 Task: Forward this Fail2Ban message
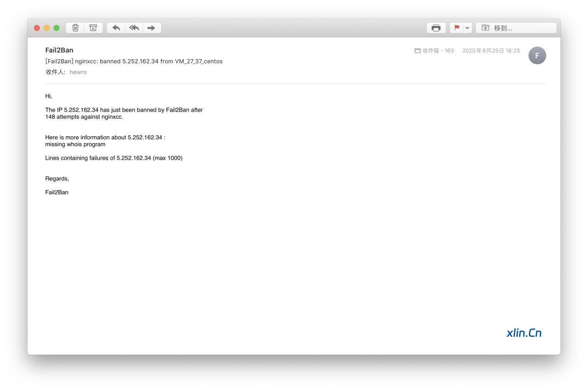[x=151, y=28]
